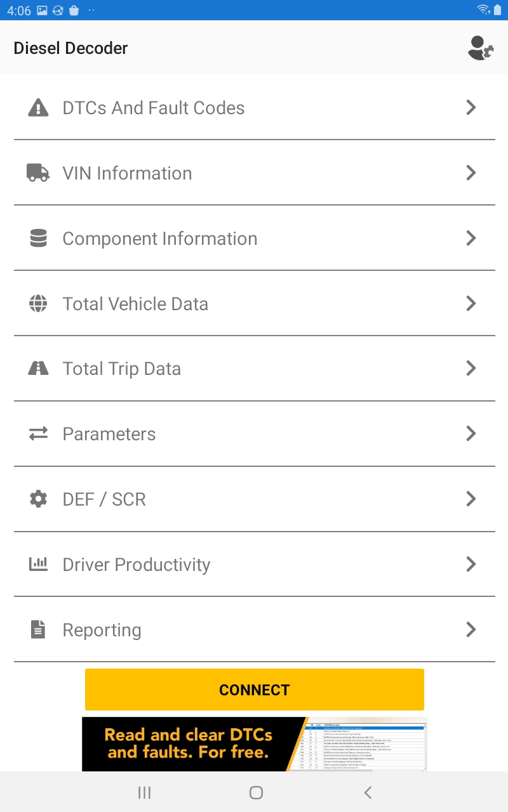Expand DTCs And Fault Codes chevron
The image size is (508, 812).
click(471, 108)
